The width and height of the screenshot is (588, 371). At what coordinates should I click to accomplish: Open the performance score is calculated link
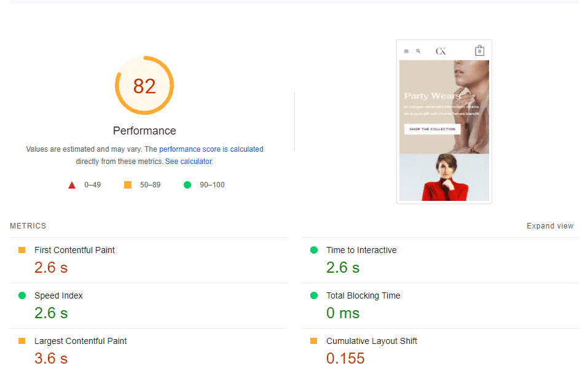point(211,149)
